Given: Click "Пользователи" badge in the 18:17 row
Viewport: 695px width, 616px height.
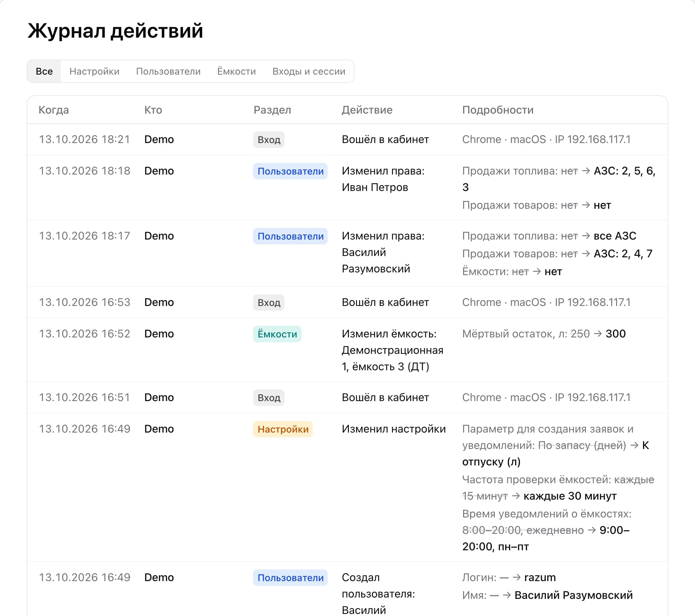Looking at the screenshot, I should (290, 236).
